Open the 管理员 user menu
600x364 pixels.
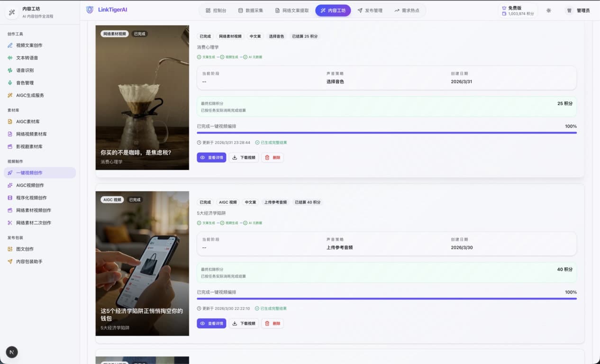click(x=578, y=10)
